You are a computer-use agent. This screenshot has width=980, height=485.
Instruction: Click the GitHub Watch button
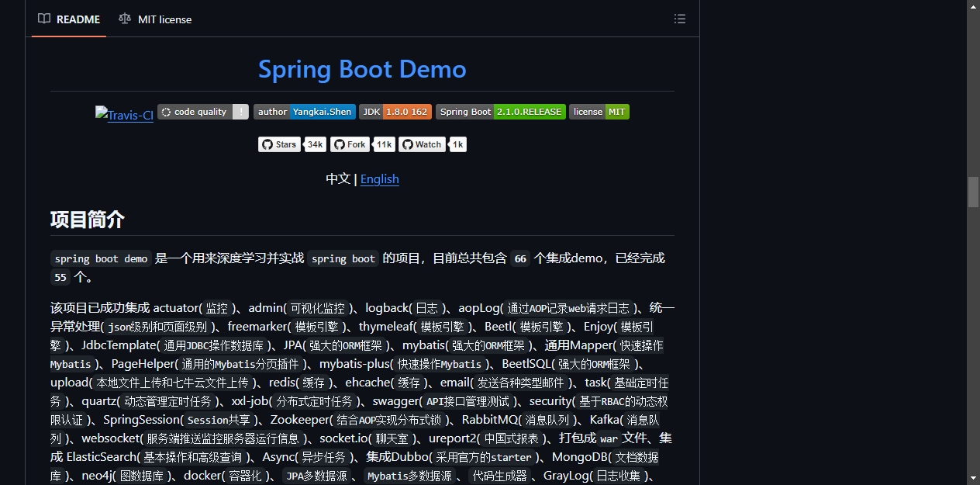422,144
